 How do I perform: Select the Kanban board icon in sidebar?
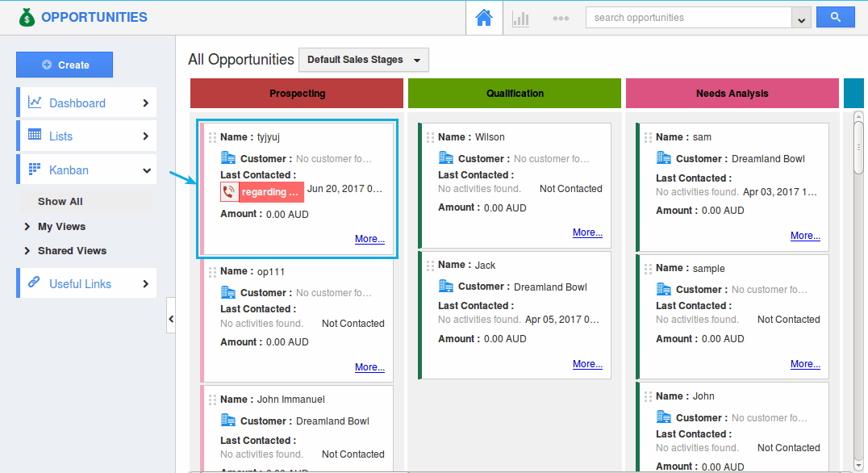click(33, 169)
